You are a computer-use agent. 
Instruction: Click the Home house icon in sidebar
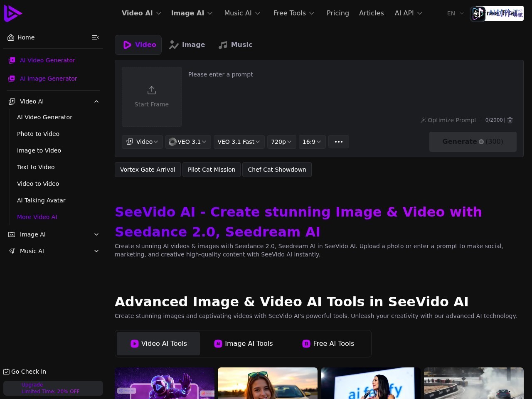11,37
